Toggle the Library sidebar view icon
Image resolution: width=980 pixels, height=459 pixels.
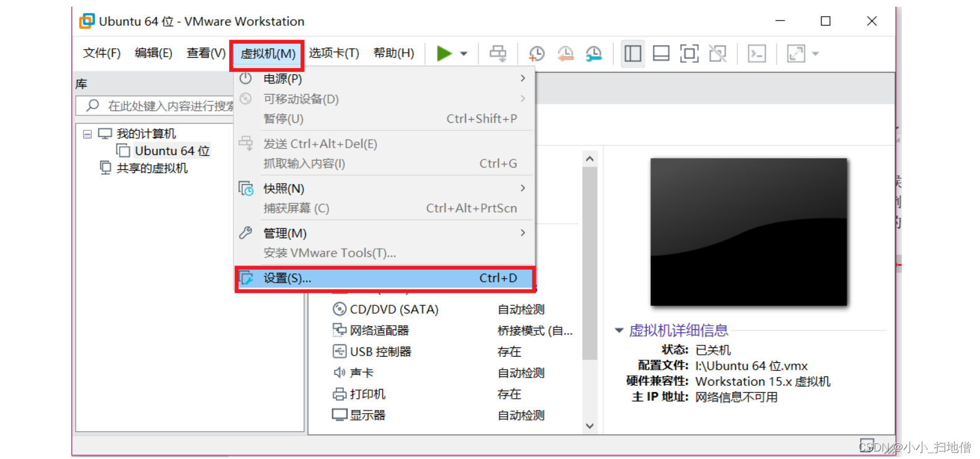[x=632, y=53]
